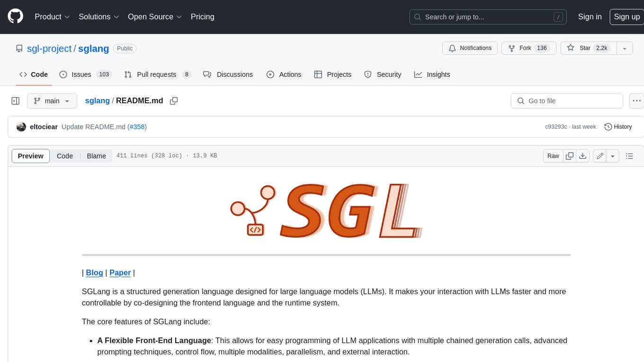
Task: Expand the Open Source menu
Action: pos(155,17)
